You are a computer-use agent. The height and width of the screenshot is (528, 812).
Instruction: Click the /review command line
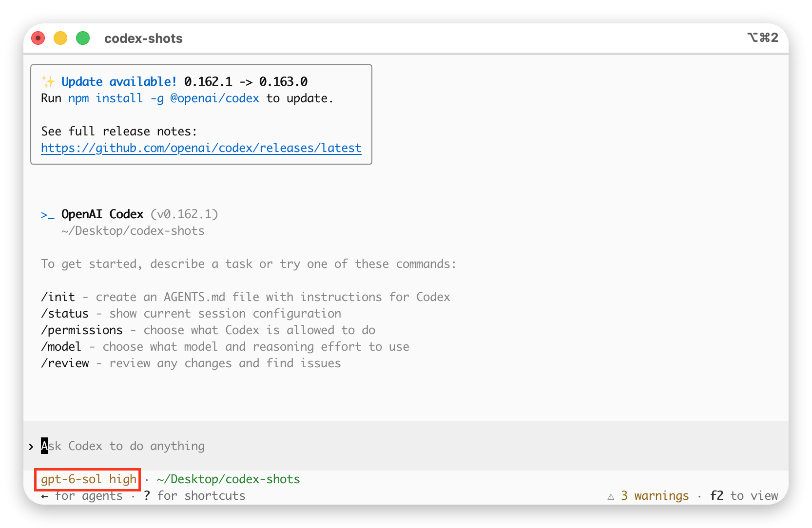click(x=191, y=363)
